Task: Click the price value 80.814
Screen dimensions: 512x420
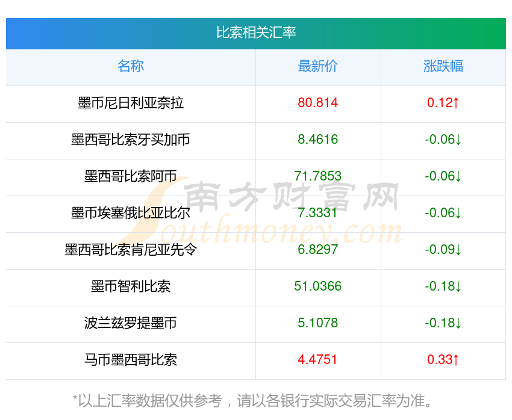Action: [x=317, y=103]
